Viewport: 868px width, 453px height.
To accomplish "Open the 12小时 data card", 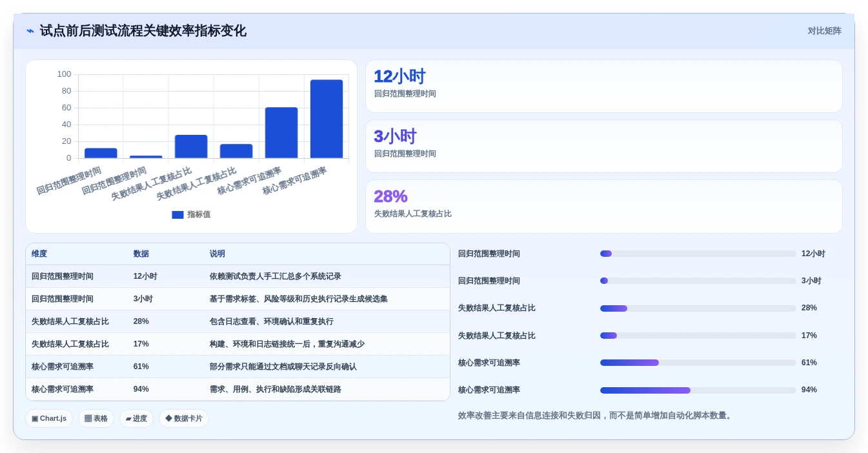I will tap(604, 86).
